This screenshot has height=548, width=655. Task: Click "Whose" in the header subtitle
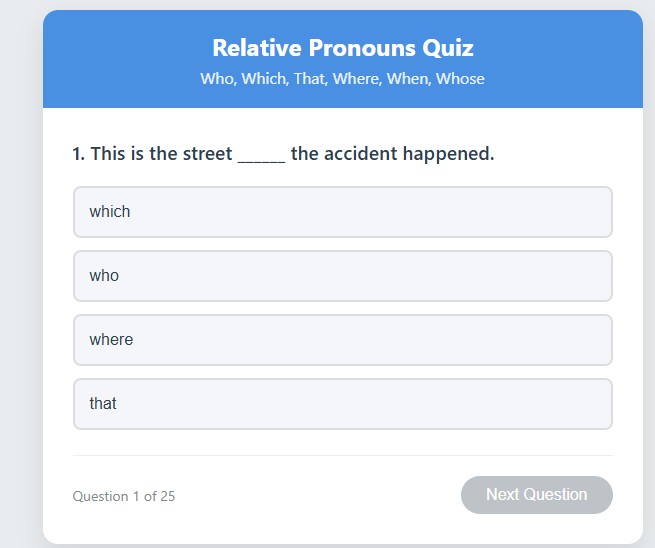pyautogui.click(x=460, y=79)
